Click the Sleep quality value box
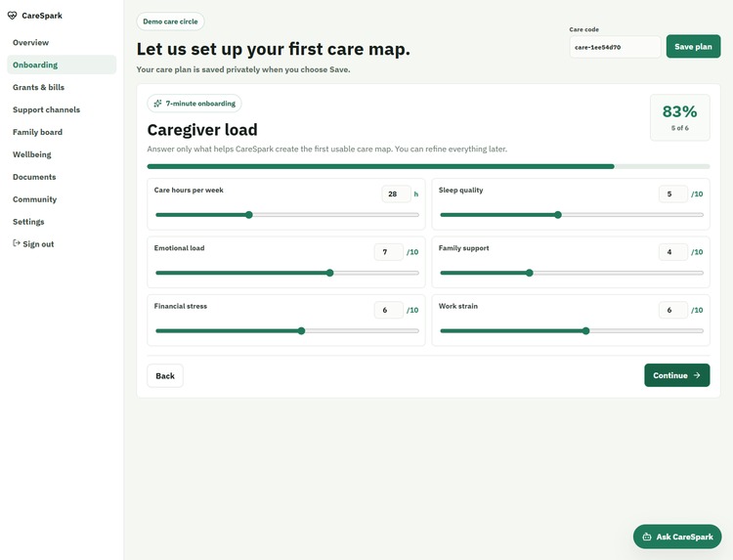Viewport: 733px width, 560px height. pos(673,194)
